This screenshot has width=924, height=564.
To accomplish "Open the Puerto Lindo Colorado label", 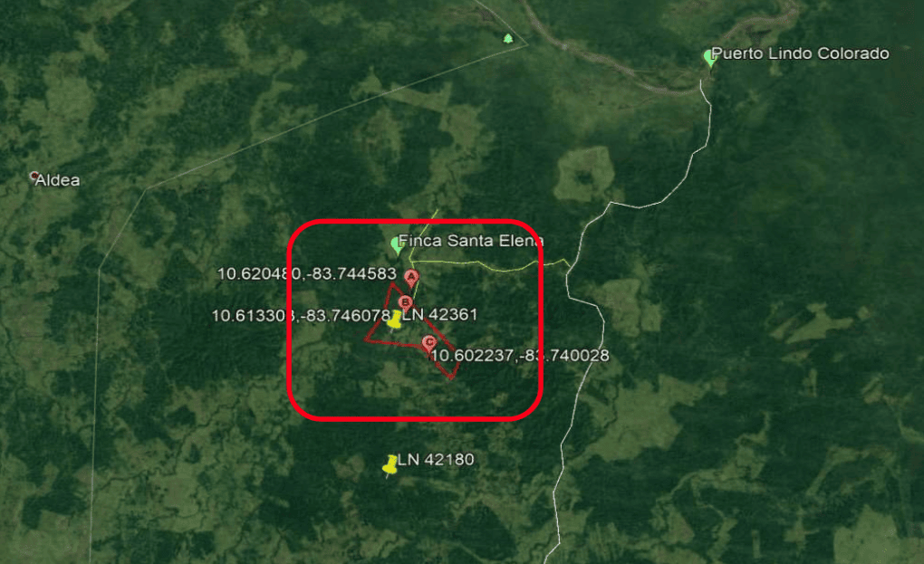I will [x=800, y=53].
